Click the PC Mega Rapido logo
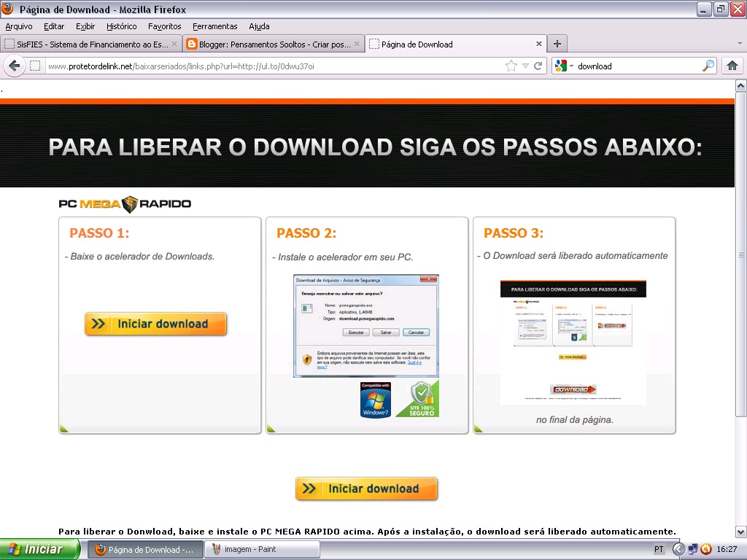This screenshot has height=560, width=747. [x=125, y=204]
